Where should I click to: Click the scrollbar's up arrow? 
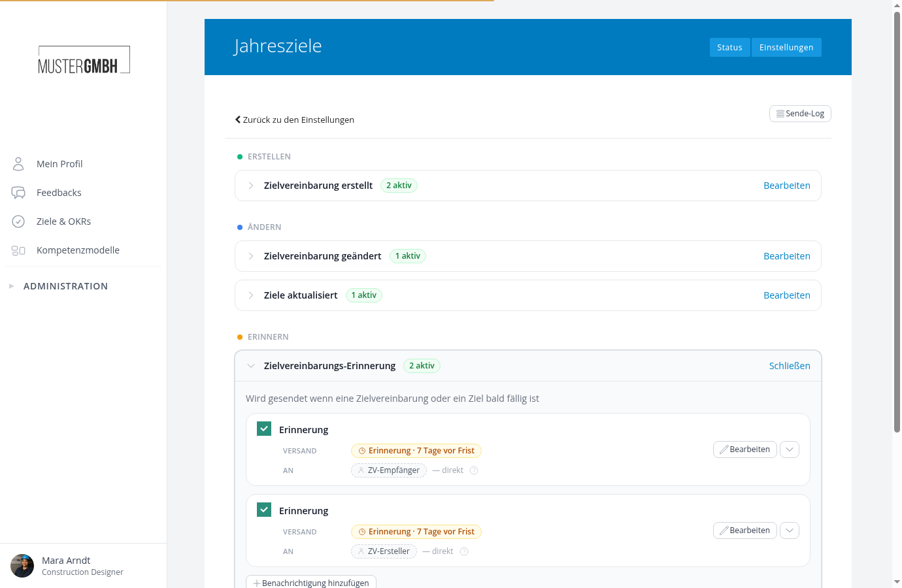[897, 5]
